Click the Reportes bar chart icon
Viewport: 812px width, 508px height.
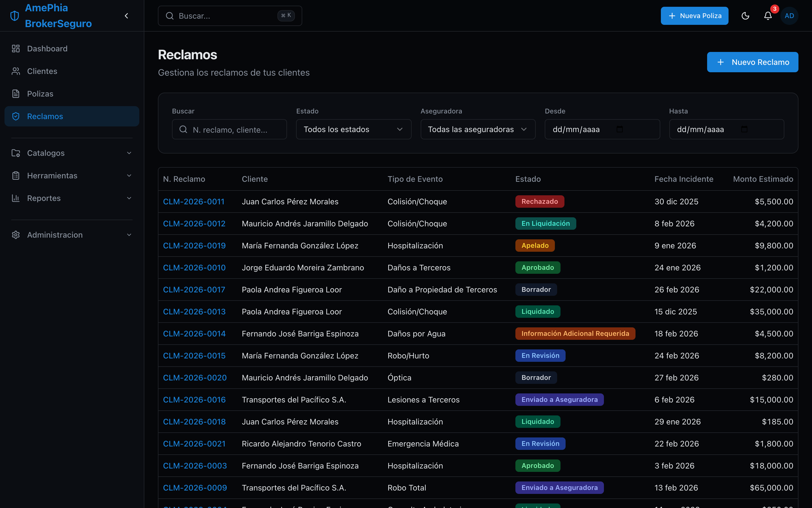[x=16, y=198]
